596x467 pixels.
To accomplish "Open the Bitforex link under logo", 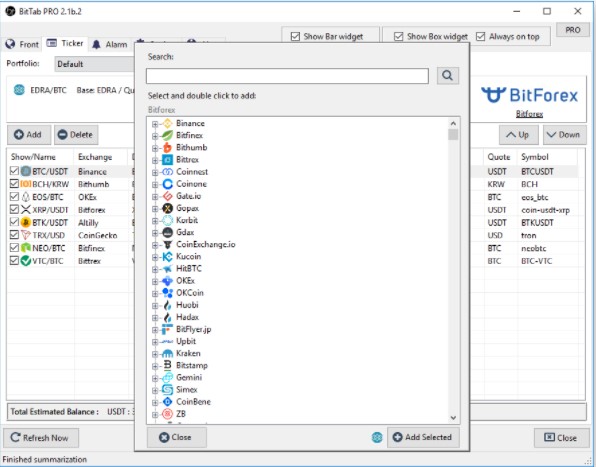I will [x=529, y=114].
